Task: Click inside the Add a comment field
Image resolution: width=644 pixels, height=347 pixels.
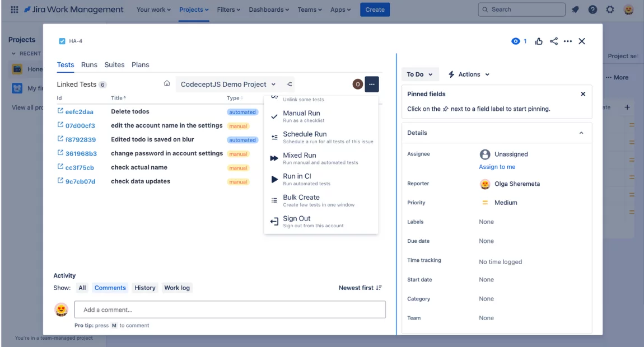Action: tap(230, 310)
